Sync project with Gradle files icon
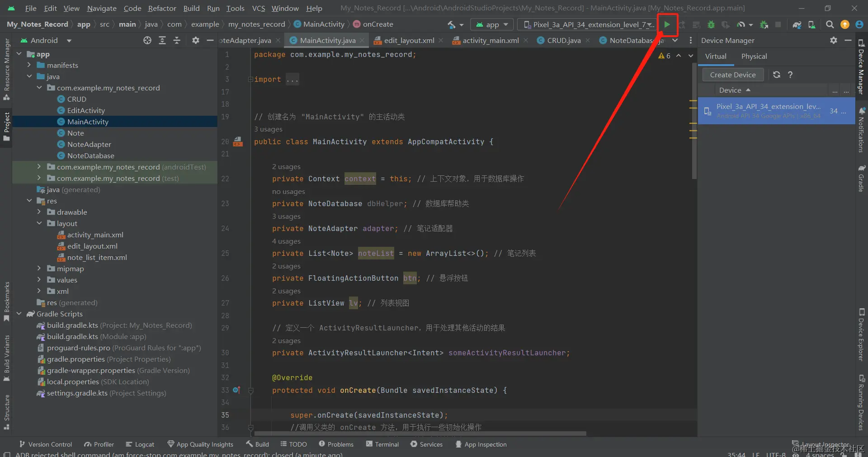This screenshot has width=868, height=457. (797, 24)
